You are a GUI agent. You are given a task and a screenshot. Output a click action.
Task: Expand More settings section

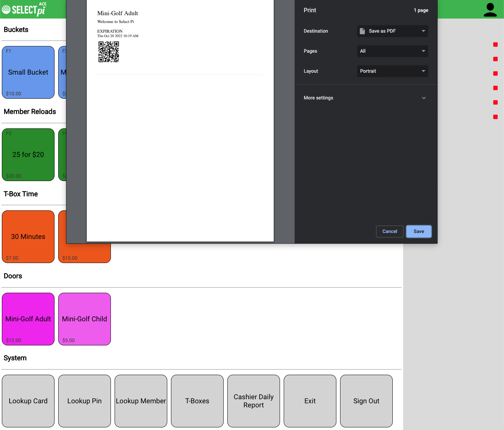[365, 98]
